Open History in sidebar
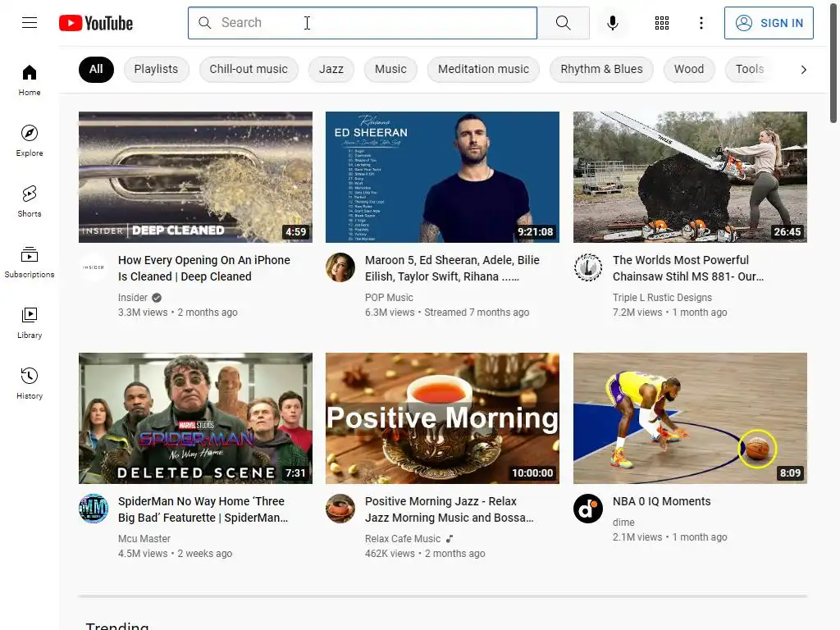Viewport: 840px width, 630px height. (30, 383)
